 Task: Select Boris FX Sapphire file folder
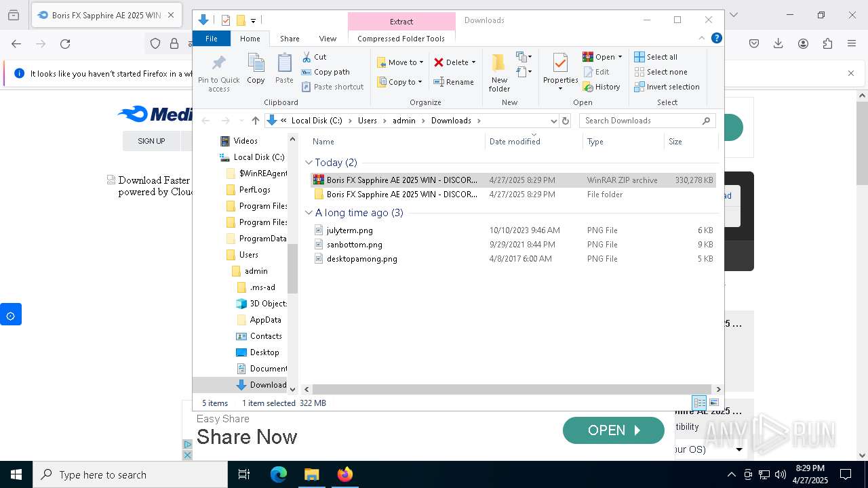[x=513, y=195]
